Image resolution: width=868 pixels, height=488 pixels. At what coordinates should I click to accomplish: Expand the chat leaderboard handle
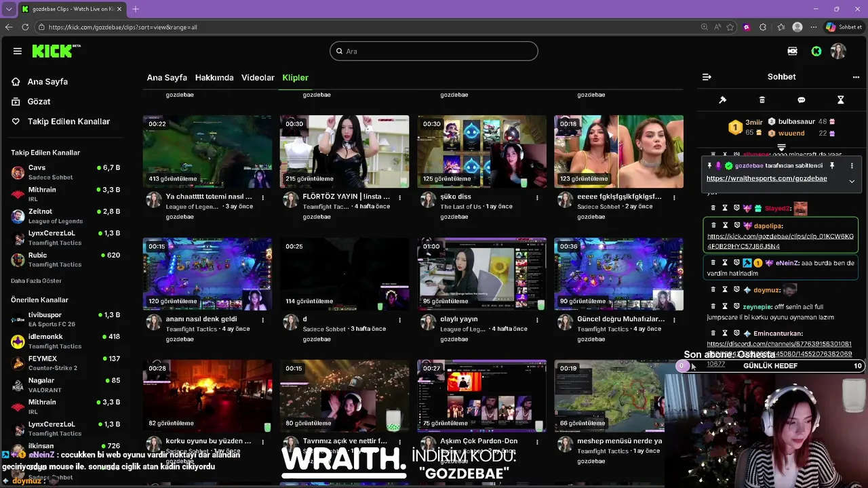tap(781, 147)
